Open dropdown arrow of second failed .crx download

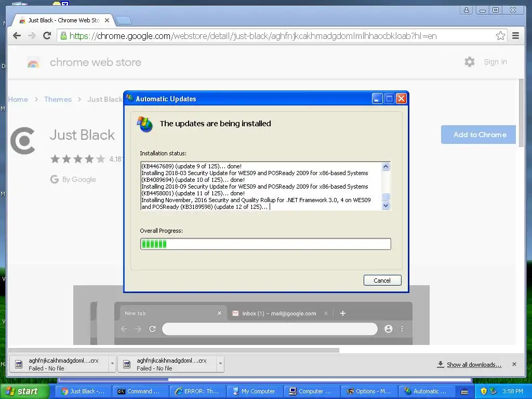(220, 364)
